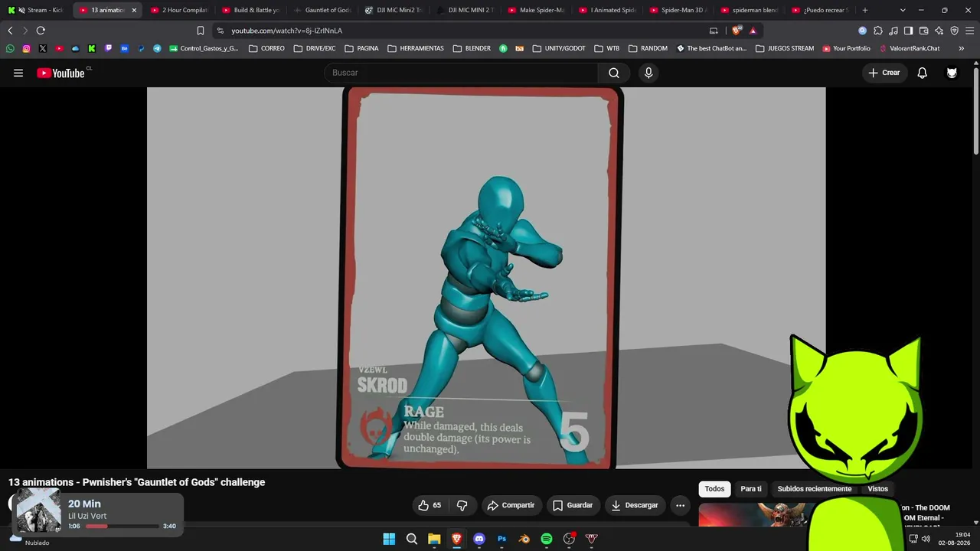Open Brave Shields lion icon
Viewport: 980px width, 551px height.
737,31
